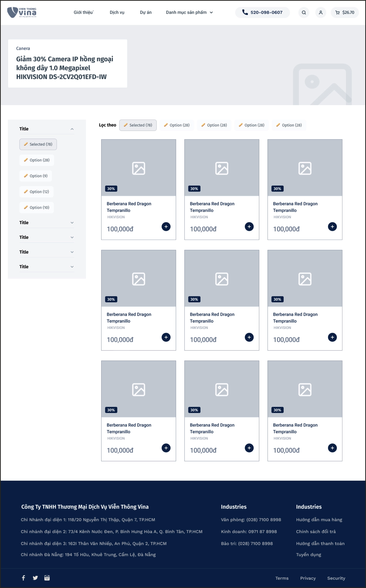The height and width of the screenshot is (588, 366).
Task: Enable the Option (12) filter
Action: click(x=36, y=192)
